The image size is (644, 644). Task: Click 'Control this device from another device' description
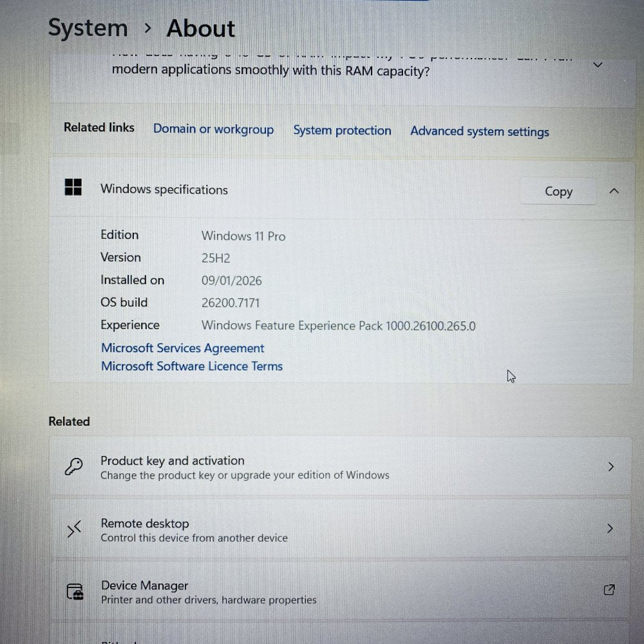coord(194,538)
